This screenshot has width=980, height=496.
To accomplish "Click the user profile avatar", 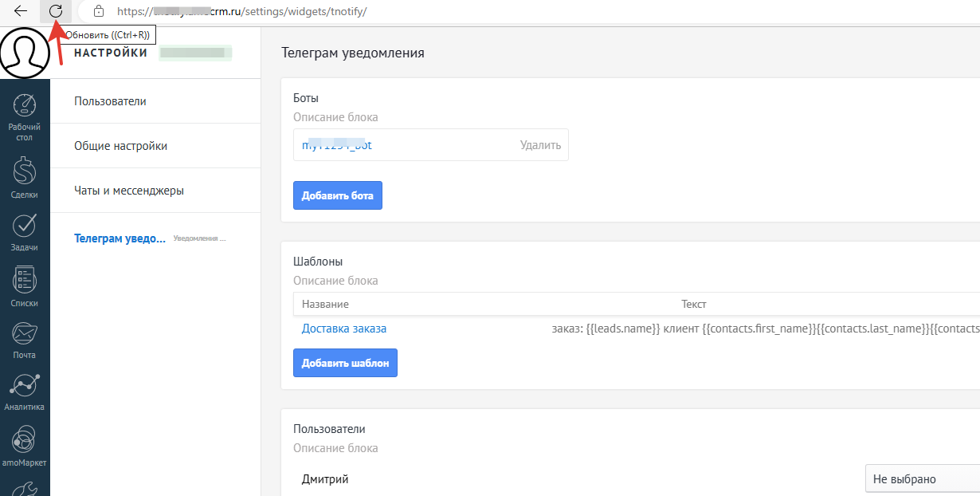I will [25, 52].
